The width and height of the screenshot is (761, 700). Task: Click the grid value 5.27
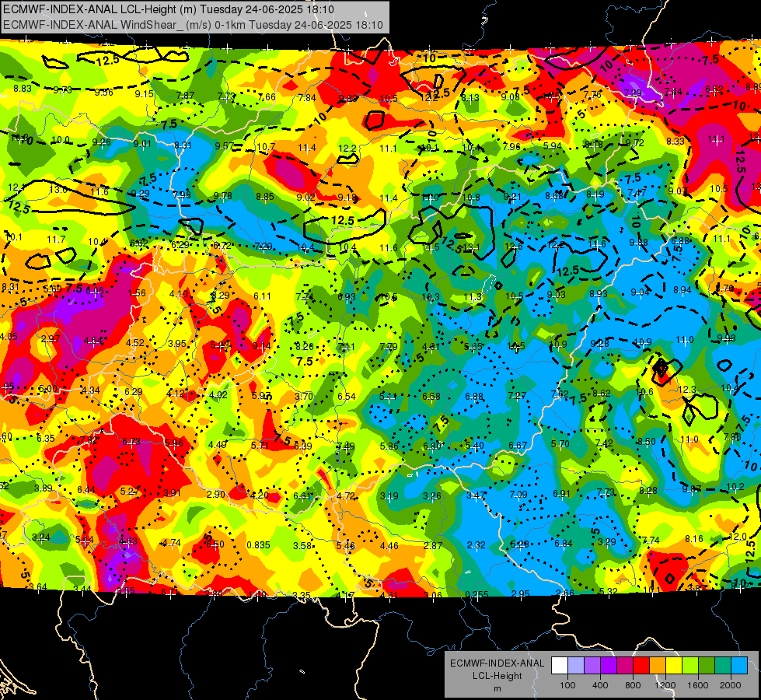point(129,492)
